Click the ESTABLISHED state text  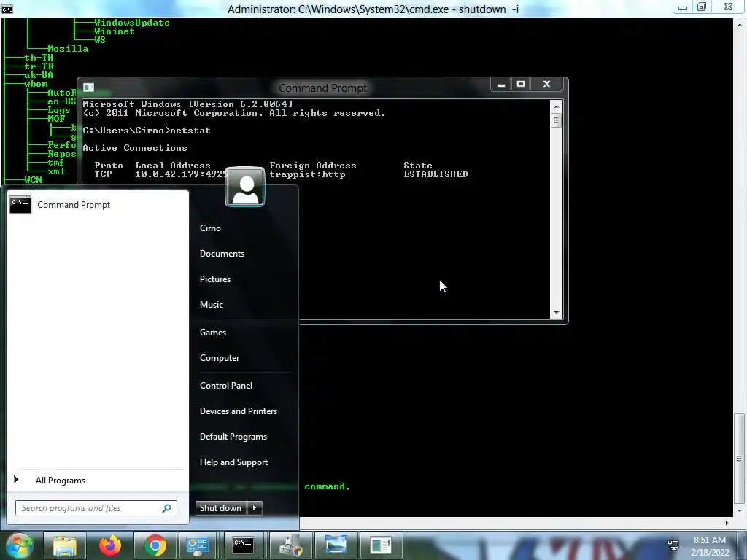(x=436, y=174)
